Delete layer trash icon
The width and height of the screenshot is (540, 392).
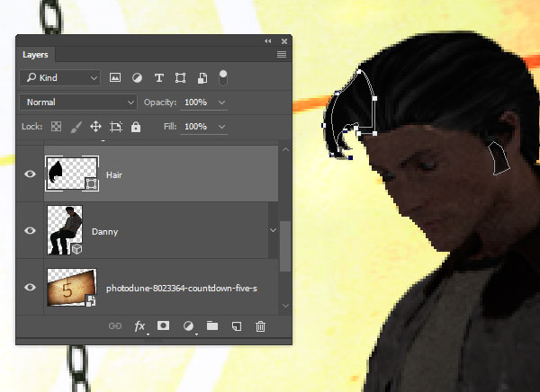tap(260, 326)
